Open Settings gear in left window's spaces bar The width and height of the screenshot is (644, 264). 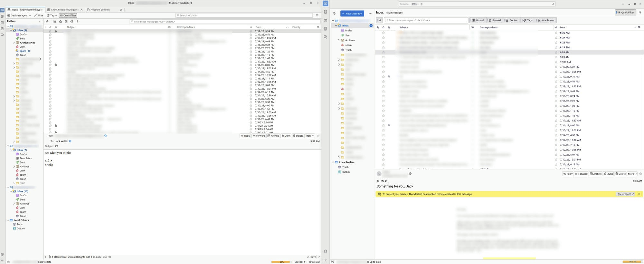(2, 254)
